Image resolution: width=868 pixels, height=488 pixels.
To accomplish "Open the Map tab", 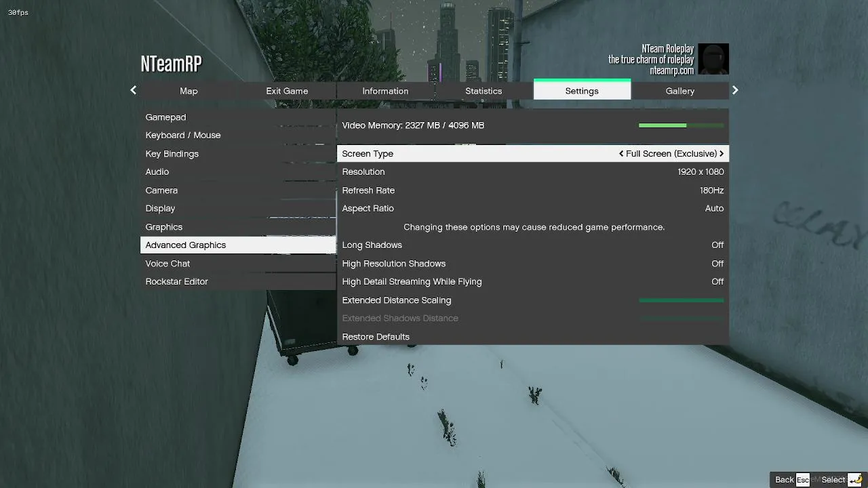I will point(189,91).
